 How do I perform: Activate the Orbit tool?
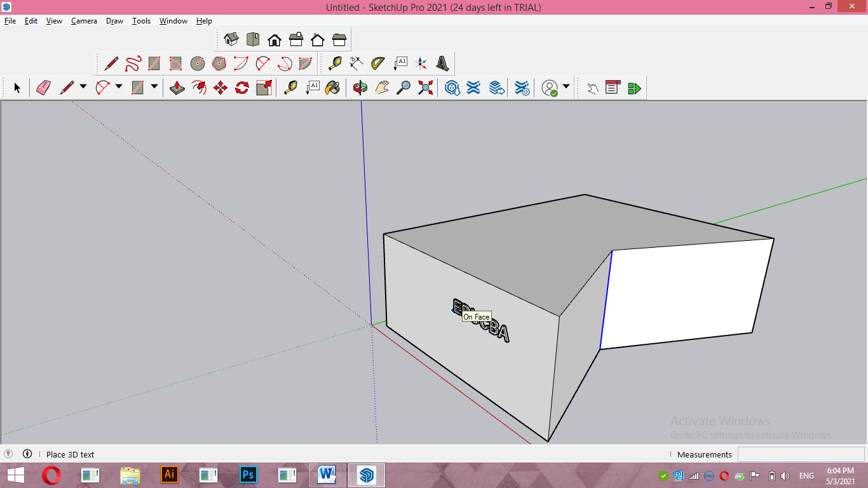360,88
